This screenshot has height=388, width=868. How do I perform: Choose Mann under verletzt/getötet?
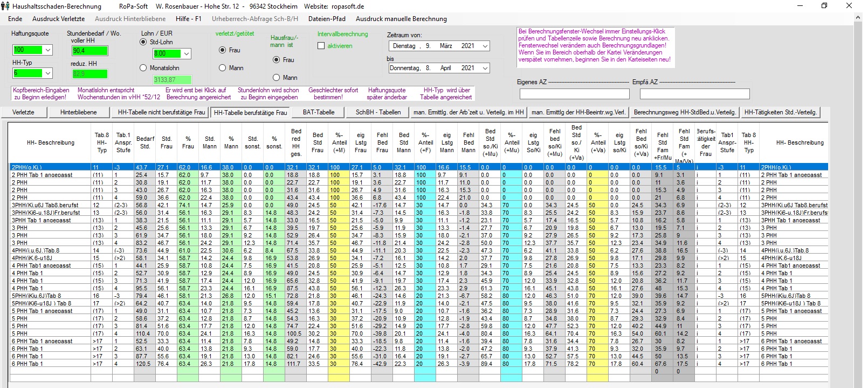222,68
